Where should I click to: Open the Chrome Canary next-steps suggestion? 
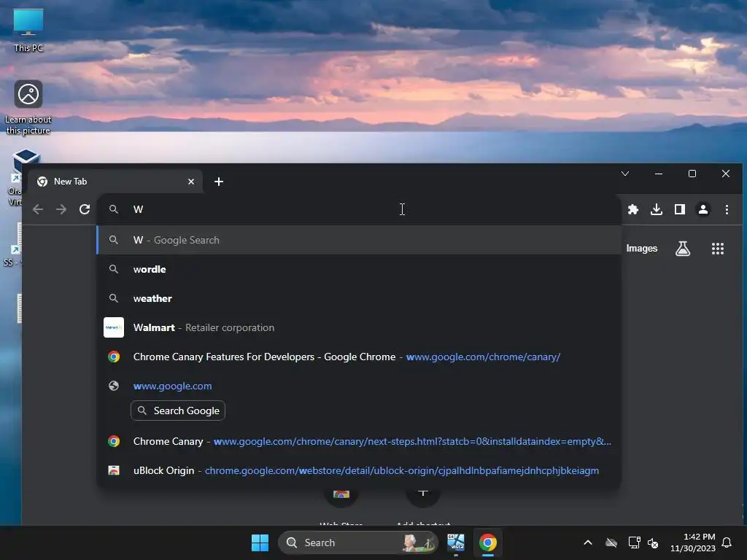359,441
